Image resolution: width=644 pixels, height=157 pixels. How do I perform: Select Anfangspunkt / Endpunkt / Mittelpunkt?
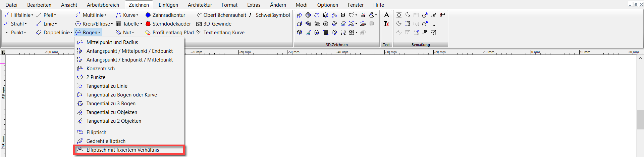(x=129, y=60)
